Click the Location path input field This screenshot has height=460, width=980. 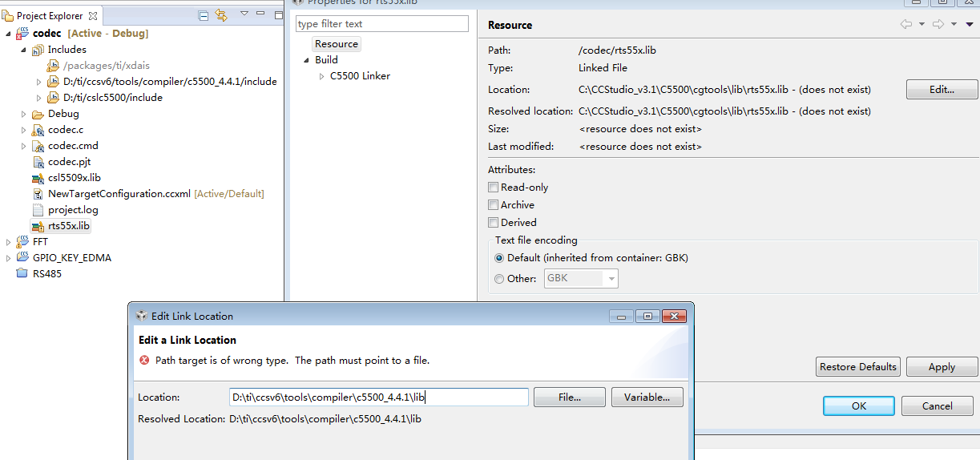(x=379, y=397)
